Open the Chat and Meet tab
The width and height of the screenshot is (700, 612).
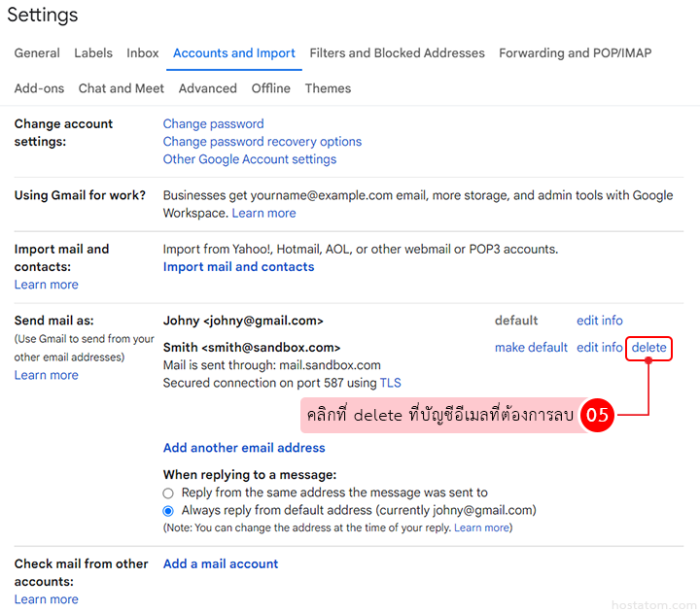pyautogui.click(x=122, y=88)
